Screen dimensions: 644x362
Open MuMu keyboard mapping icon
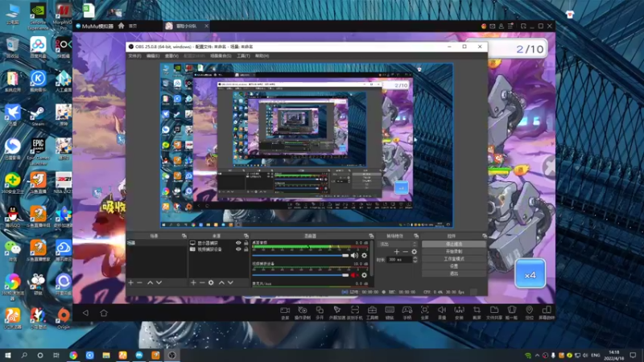click(390, 311)
